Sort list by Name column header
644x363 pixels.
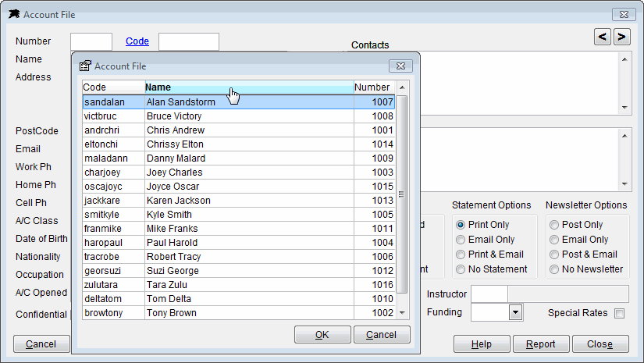248,87
